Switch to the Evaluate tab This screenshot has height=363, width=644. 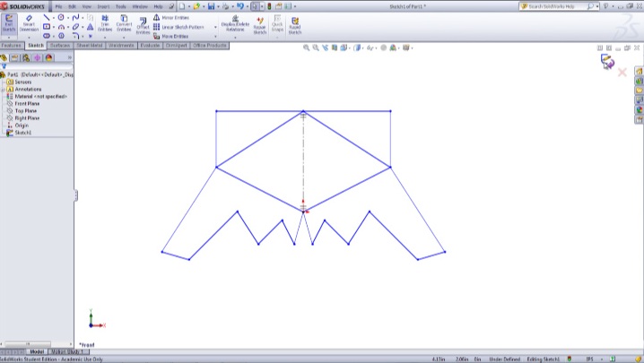150,46
